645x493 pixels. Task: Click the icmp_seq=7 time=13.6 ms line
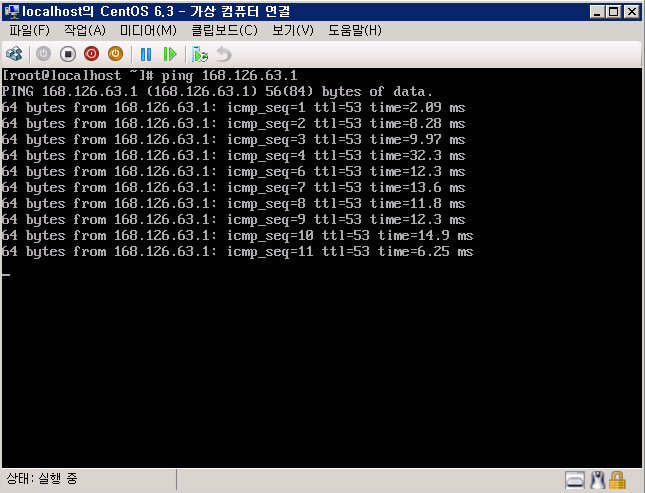point(233,188)
